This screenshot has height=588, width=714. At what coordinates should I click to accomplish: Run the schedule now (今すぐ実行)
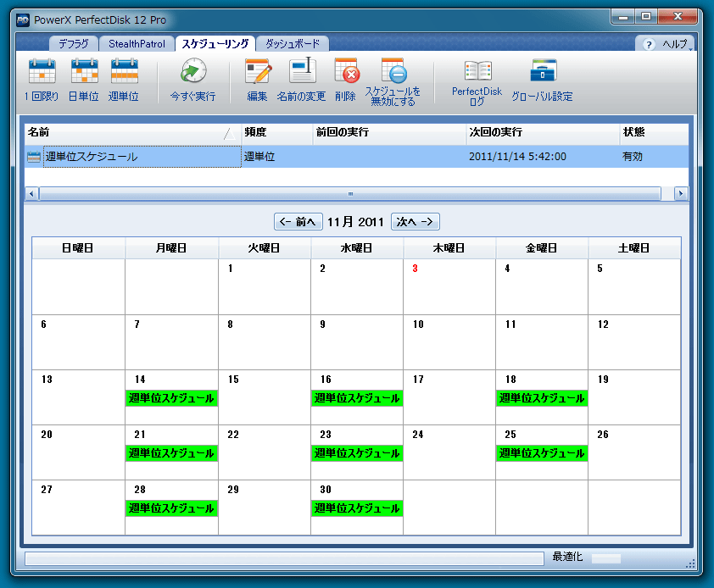pyautogui.click(x=193, y=80)
